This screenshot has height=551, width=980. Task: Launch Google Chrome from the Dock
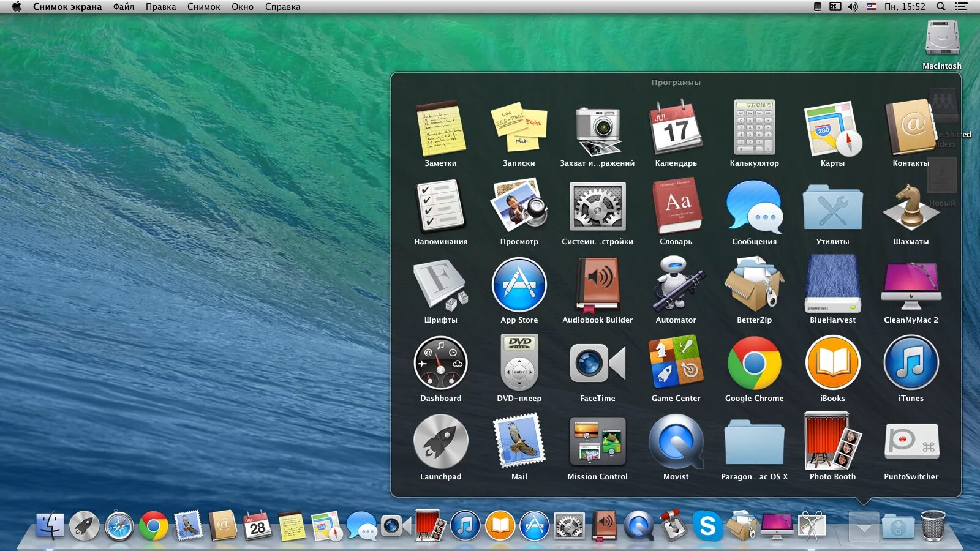click(154, 526)
